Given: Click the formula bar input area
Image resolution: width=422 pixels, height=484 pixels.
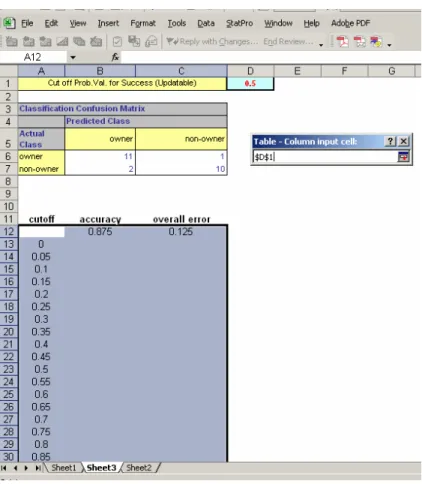Looking at the screenshot, I should tap(271, 57).
